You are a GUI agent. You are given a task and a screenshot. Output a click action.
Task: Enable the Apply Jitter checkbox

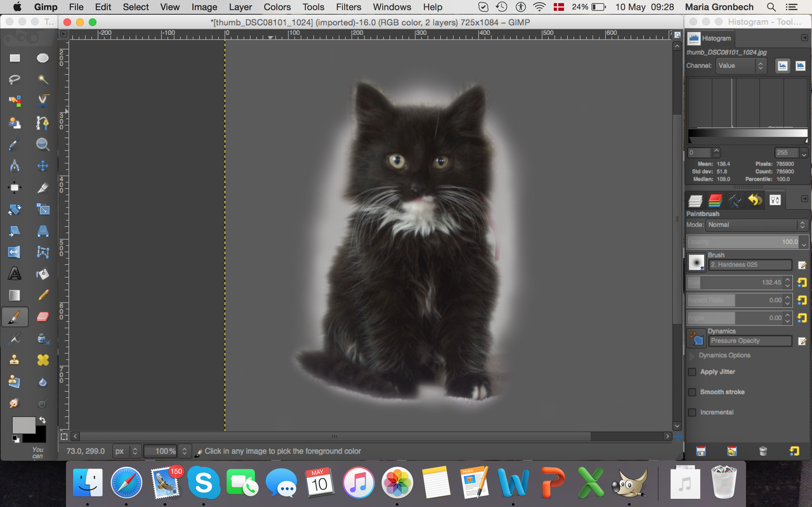[692, 372]
